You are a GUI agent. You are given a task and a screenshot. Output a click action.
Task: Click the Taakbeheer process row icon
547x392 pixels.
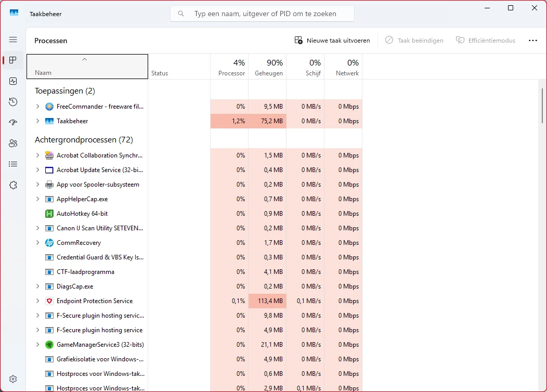[x=49, y=121]
